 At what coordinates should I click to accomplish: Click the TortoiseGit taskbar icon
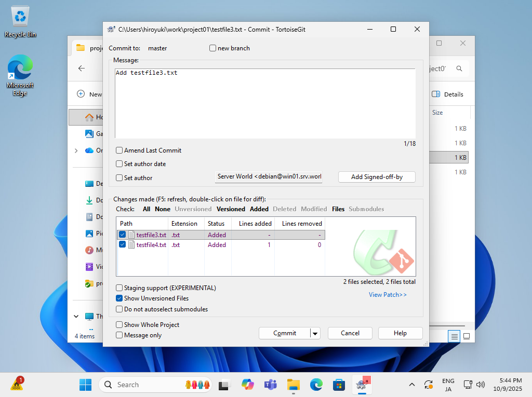click(361, 385)
